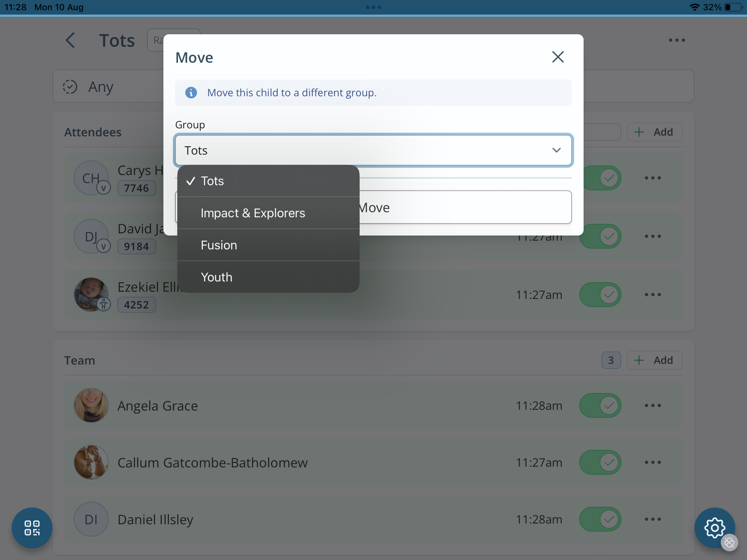Select Tots in the group list
747x560 pixels.
coord(268,181)
